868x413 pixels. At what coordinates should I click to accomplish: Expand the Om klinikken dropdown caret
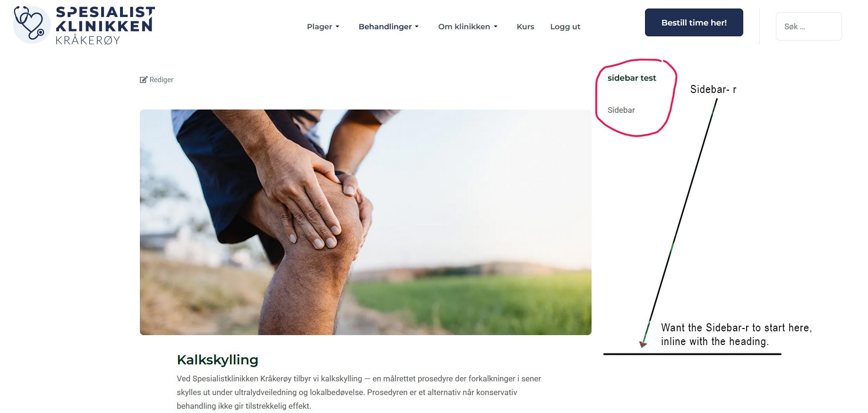point(496,27)
